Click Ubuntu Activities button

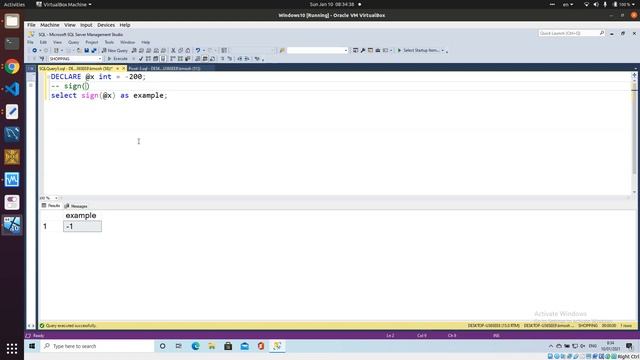[x=14, y=4]
